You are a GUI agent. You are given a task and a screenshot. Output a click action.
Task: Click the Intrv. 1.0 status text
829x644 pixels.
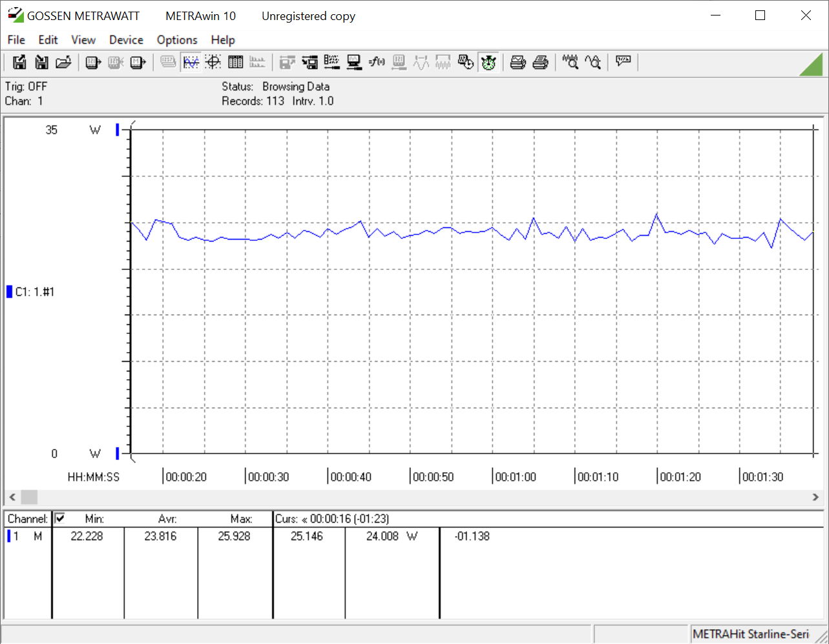tap(313, 101)
